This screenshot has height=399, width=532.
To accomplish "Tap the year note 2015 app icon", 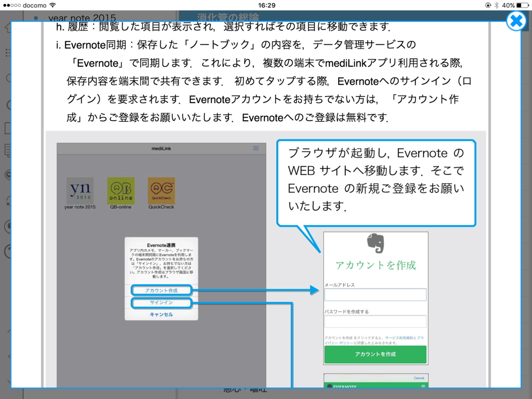I will 80,191.
